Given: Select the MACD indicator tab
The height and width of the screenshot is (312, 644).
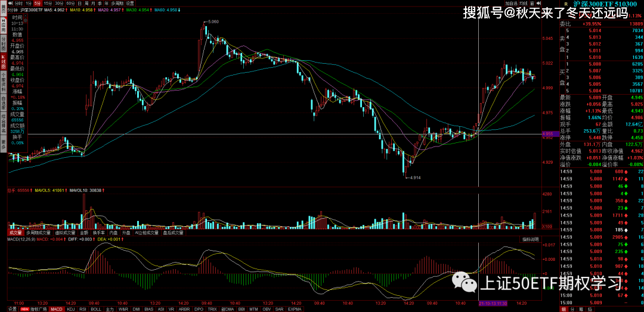Looking at the screenshot, I should click(57, 309).
